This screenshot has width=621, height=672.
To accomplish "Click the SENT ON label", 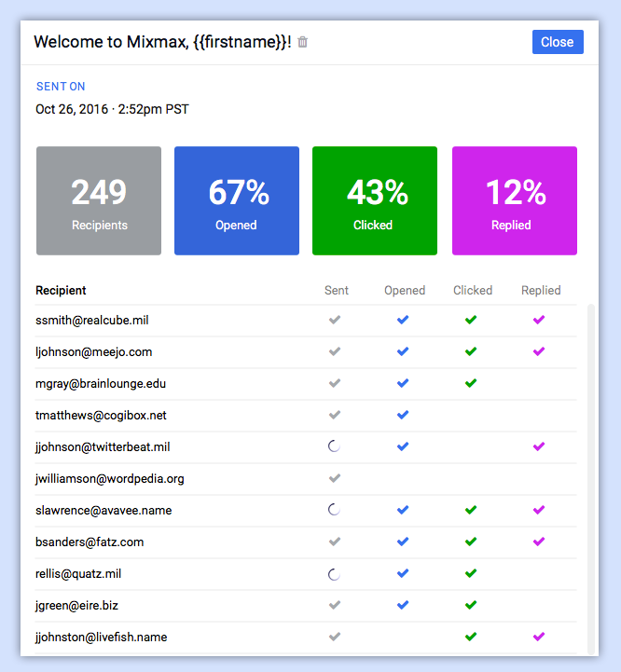I will [x=61, y=87].
